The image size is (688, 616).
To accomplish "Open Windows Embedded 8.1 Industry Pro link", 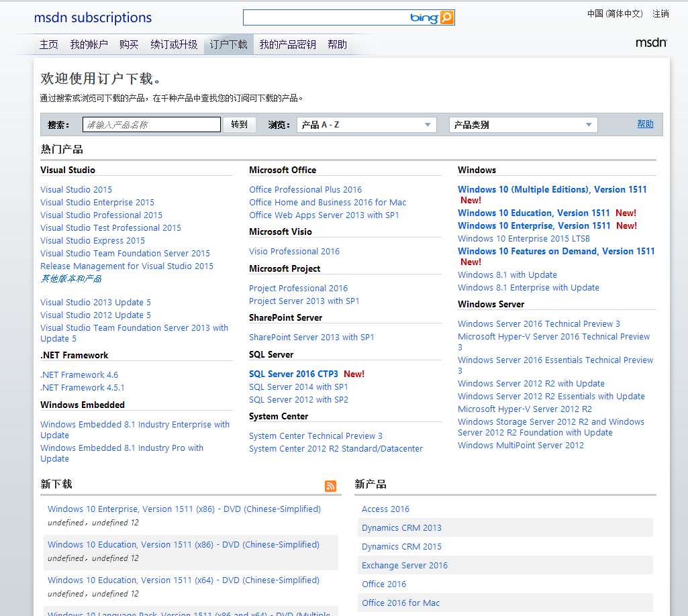I will (121, 453).
